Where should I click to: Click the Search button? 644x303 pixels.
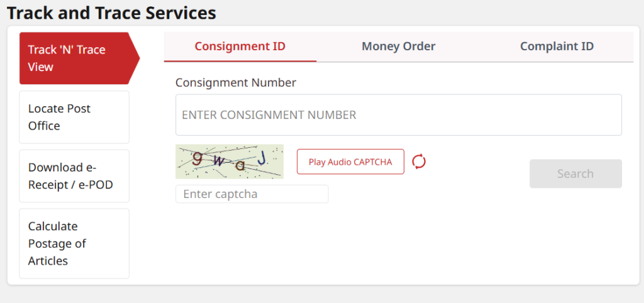point(575,174)
